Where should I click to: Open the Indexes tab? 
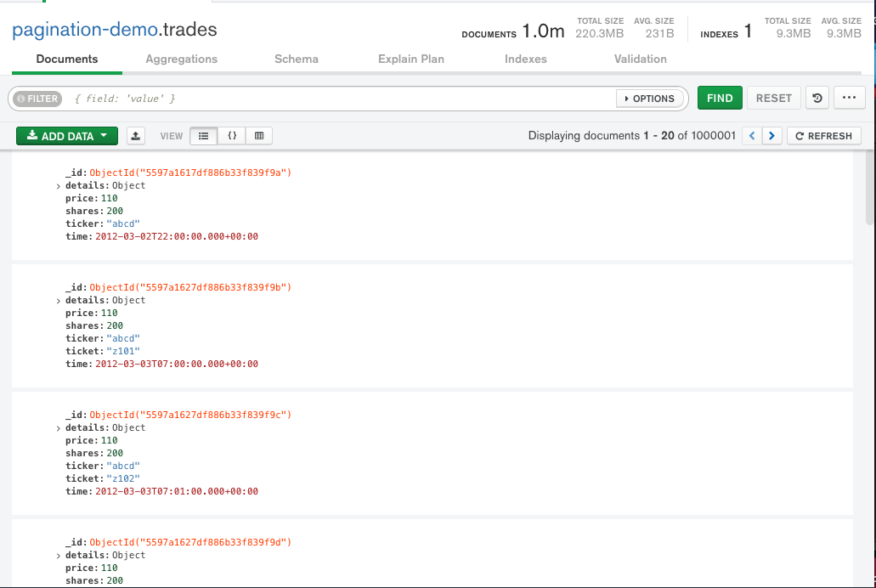(525, 59)
